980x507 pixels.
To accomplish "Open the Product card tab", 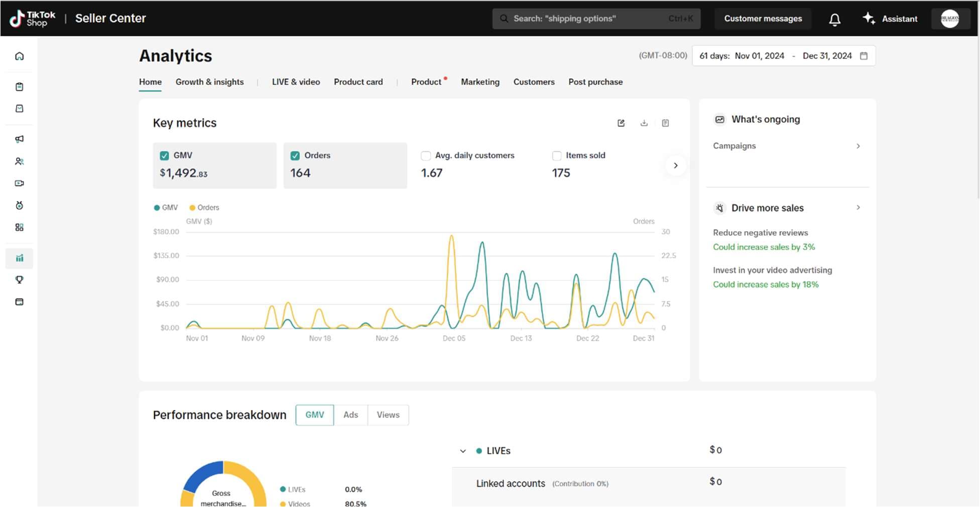I will pyautogui.click(x=358, y=82).
